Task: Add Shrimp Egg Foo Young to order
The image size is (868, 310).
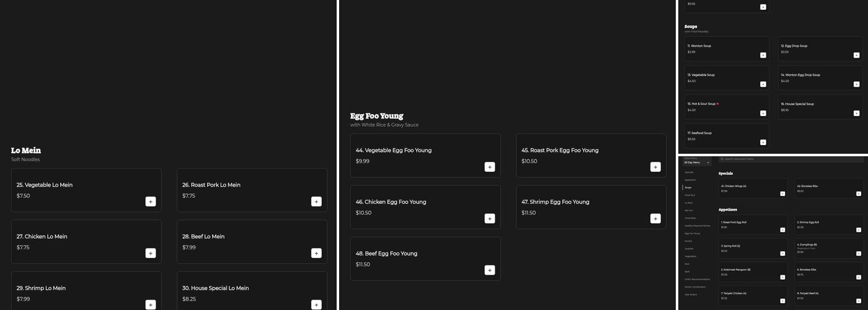Action: [655, 218]
